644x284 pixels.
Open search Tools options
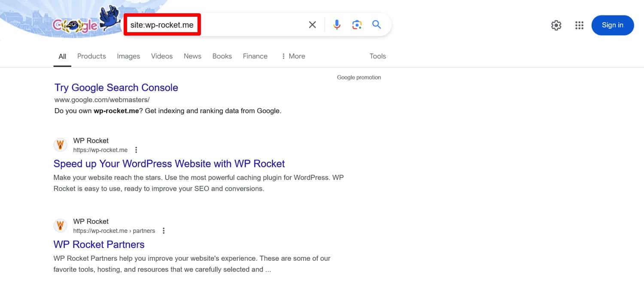pos(377,56)
